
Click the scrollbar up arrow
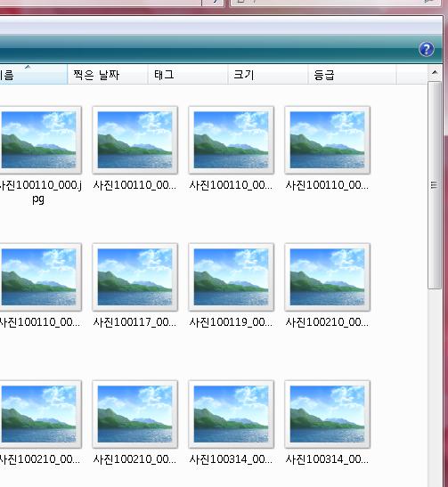point(435,73)
